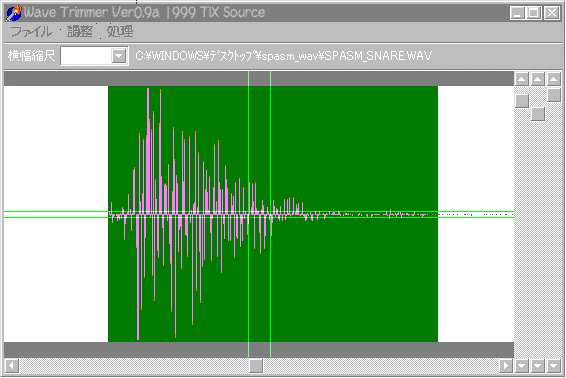This screenshot has width=566, height=378.
Task: Open the 調整 menu
Action: (80, 32)
